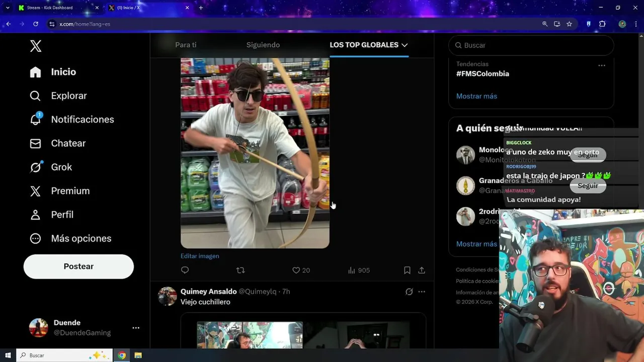View post analytics showing 905
Image resolution: width=644 pixels, height=362 pixels.
click(359, 270)
